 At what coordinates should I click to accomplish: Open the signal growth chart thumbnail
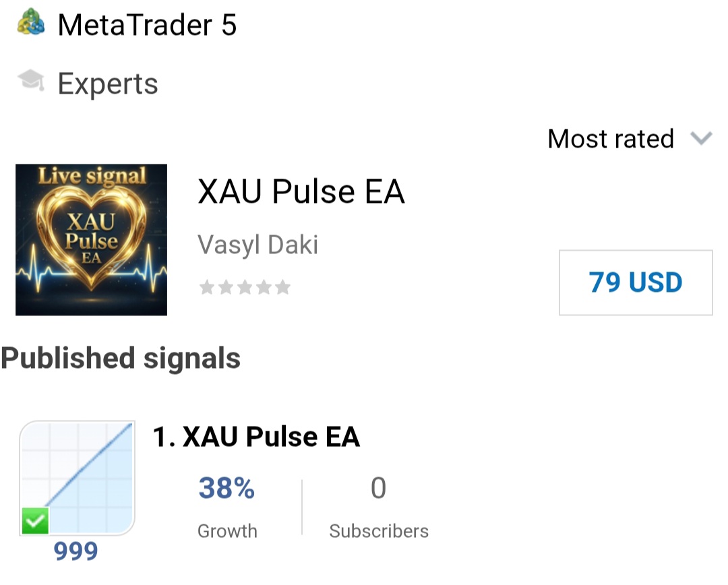pyautogui.click(x=77, y=477)
